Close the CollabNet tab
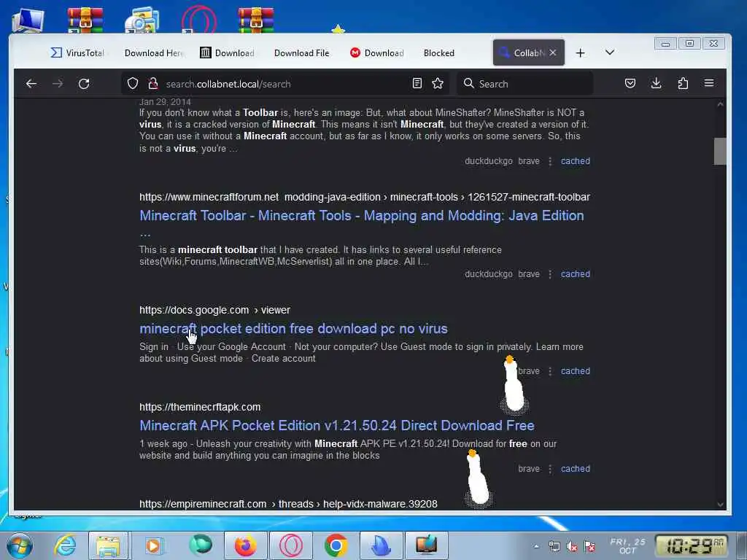Image resolution: width=747 pixels, height=560 pixels. click(553, 52)
